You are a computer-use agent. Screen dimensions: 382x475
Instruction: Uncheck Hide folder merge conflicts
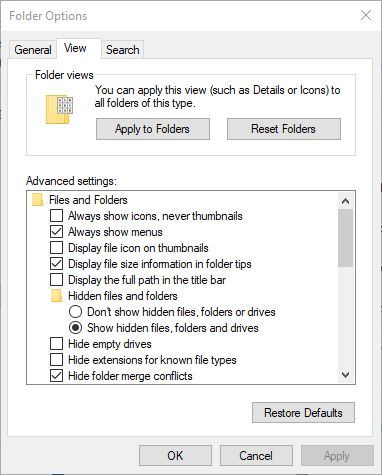click(56, 376)
